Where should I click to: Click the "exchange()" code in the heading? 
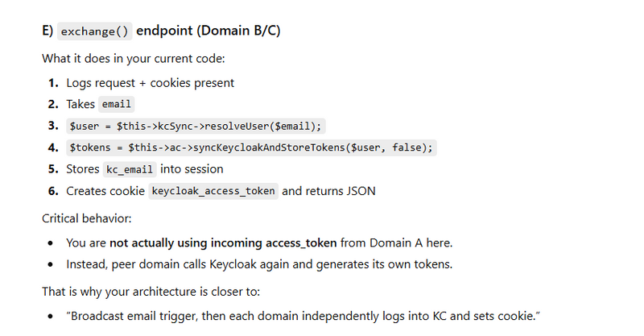pos(95,31)
